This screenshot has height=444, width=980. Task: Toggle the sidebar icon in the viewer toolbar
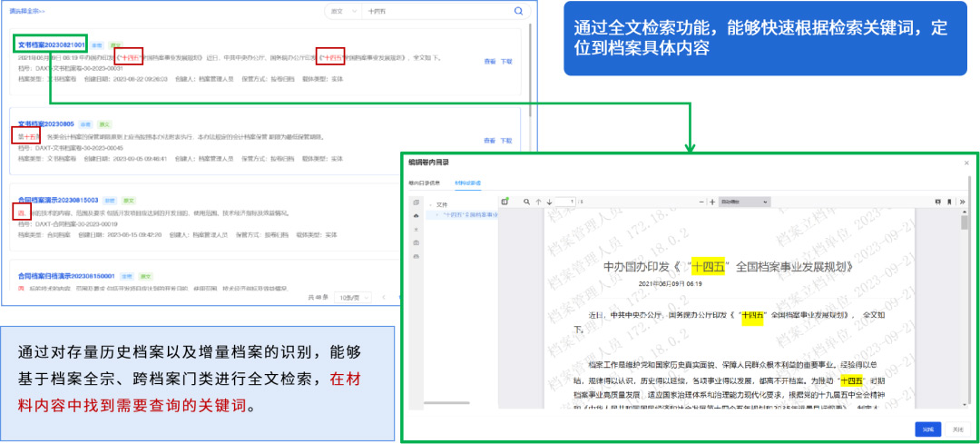[x=505, y=201]
